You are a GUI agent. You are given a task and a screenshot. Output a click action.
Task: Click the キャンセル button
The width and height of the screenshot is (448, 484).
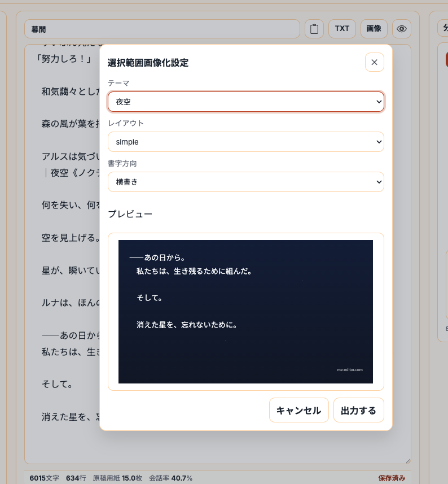pos(299,410)
